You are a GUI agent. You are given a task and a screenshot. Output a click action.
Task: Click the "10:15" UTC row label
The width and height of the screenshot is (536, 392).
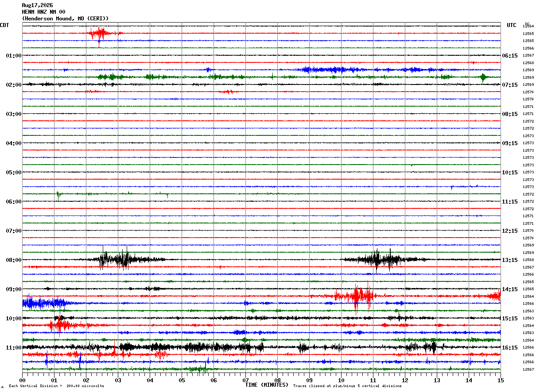coord(510,173)
